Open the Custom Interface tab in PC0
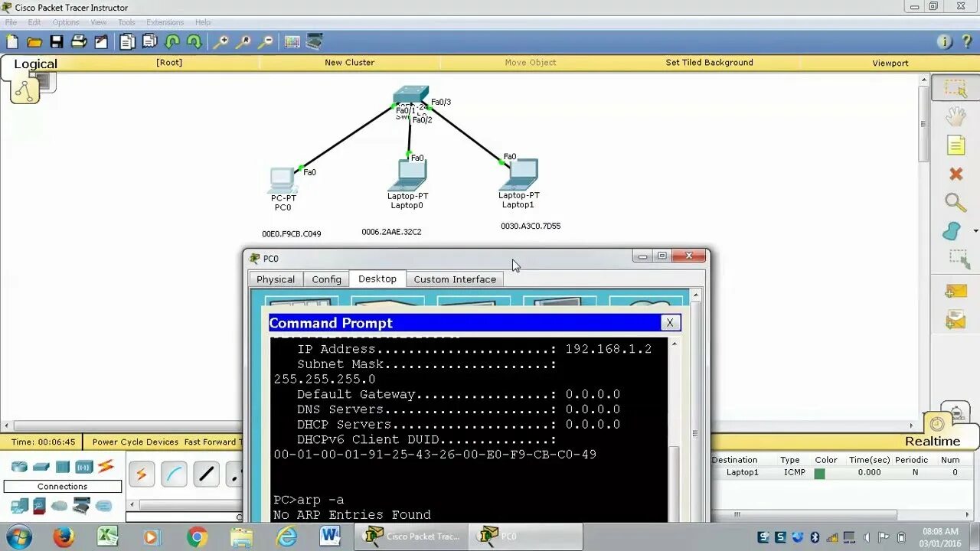Screen dimensions: 980x551 [455, 279]
